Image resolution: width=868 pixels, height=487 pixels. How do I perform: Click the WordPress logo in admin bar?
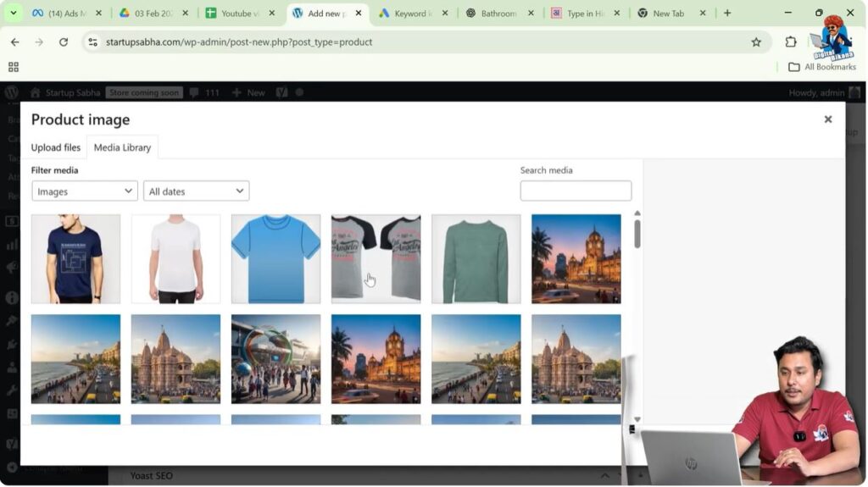pos(12,92)
